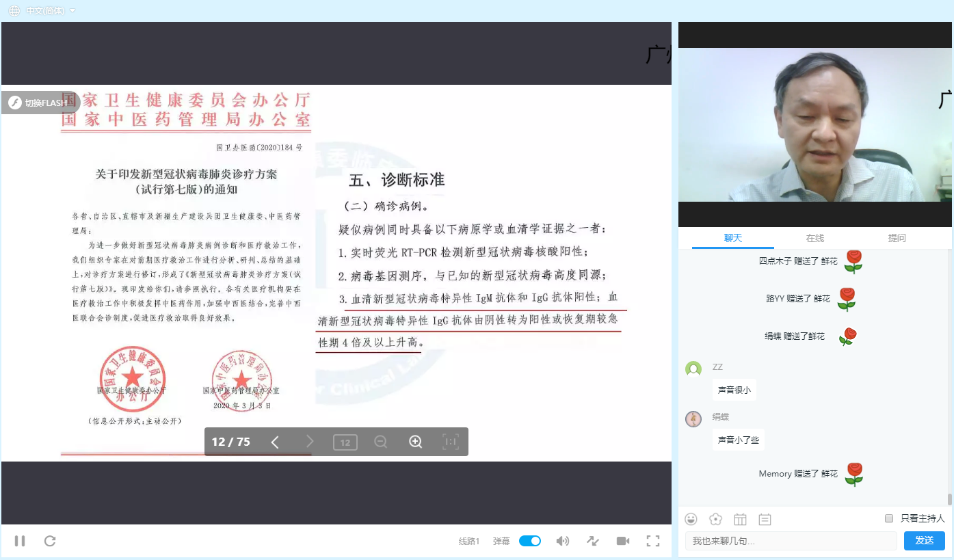The width and height of the screenshot is (954, 560).
Task: Switch to the 在线 tab
Action: tap(814, 238)
